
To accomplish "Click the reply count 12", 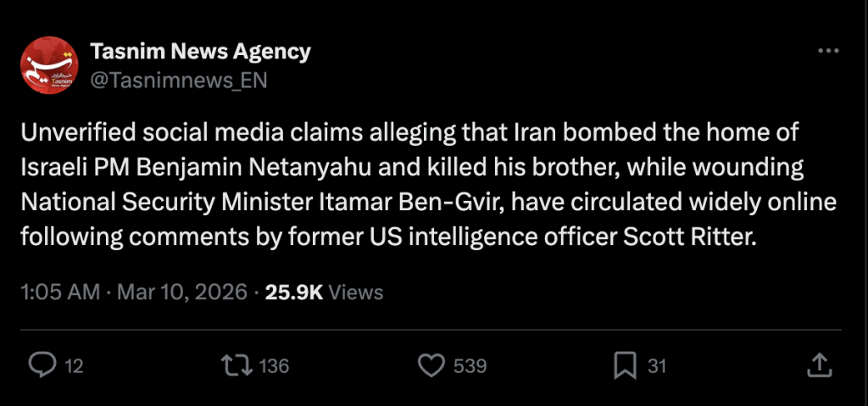I will tap(74, 366).
